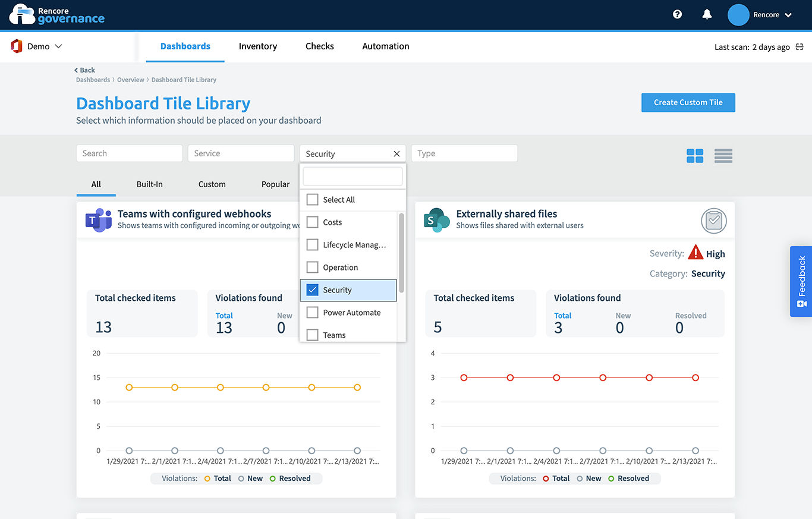812x519 pixels.
Task: Click the Externally shared files title
Action: [506, 214]
